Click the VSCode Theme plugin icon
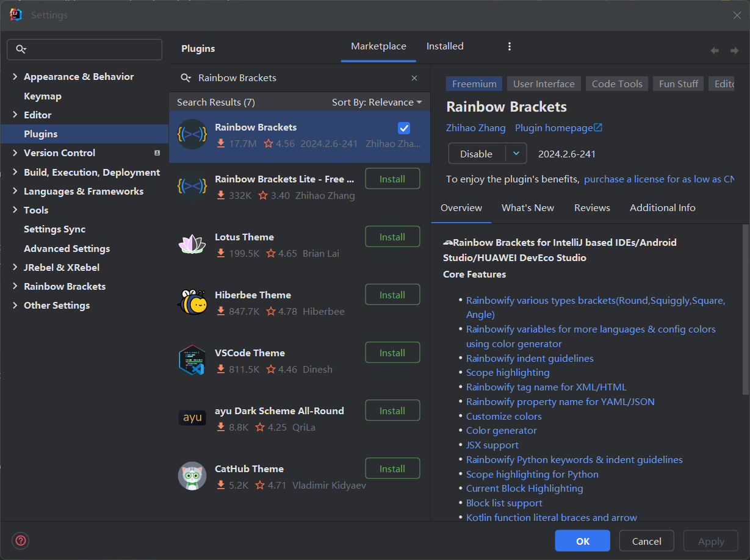The image size is (750, 560). (x=192, y=360)
